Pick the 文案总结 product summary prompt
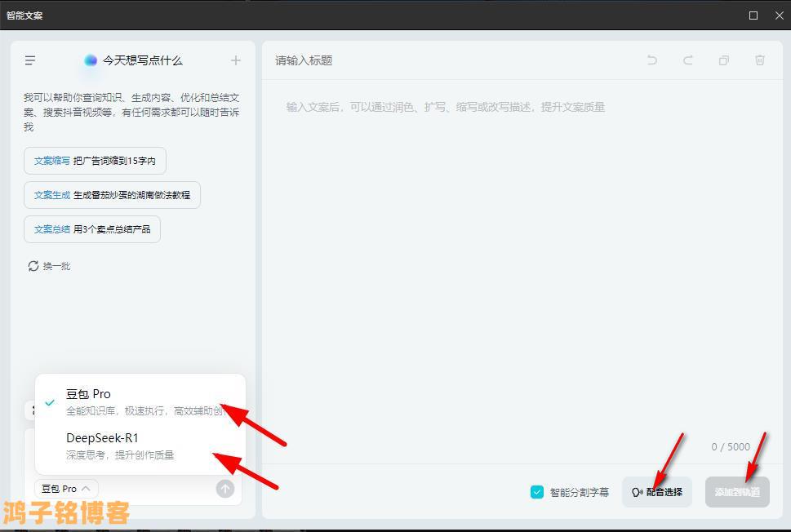Screen dimensions: 791x532 [92, 229]
